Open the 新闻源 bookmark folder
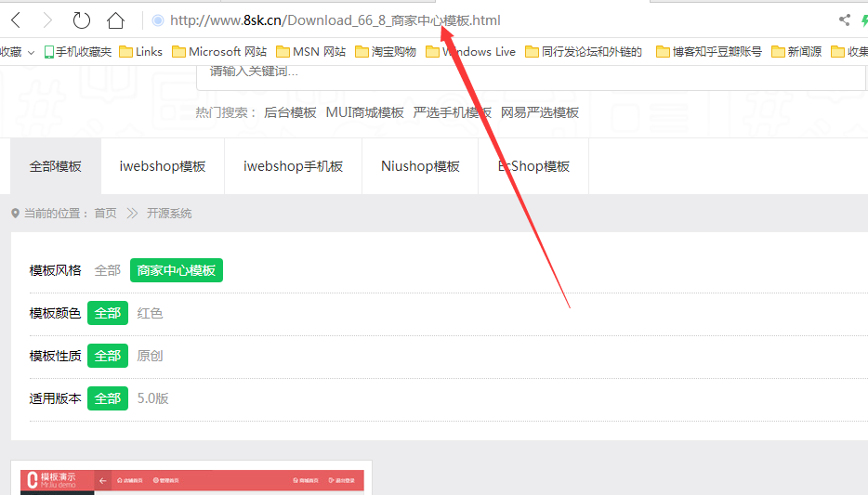Screen dimensions: 868x495 point(796,52)
